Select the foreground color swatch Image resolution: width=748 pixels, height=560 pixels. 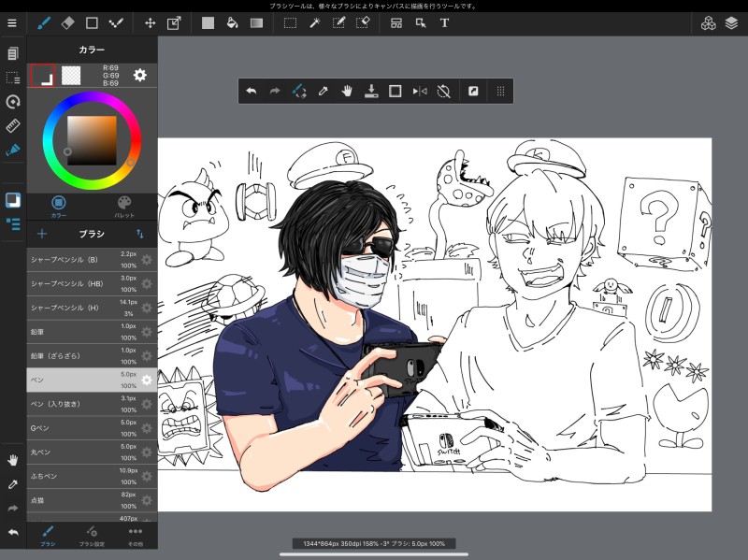coord(42,76)
